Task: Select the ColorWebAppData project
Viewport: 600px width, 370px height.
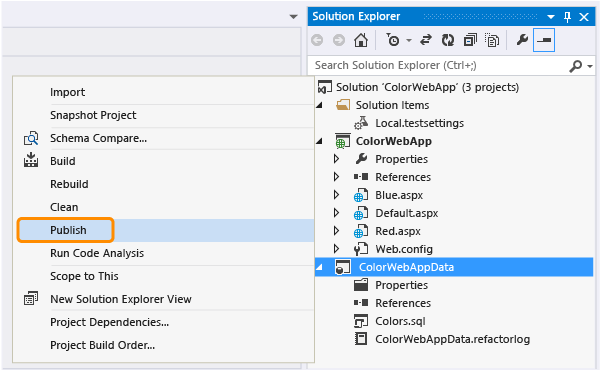Action: pyautogui.click(x=406, y=267)
